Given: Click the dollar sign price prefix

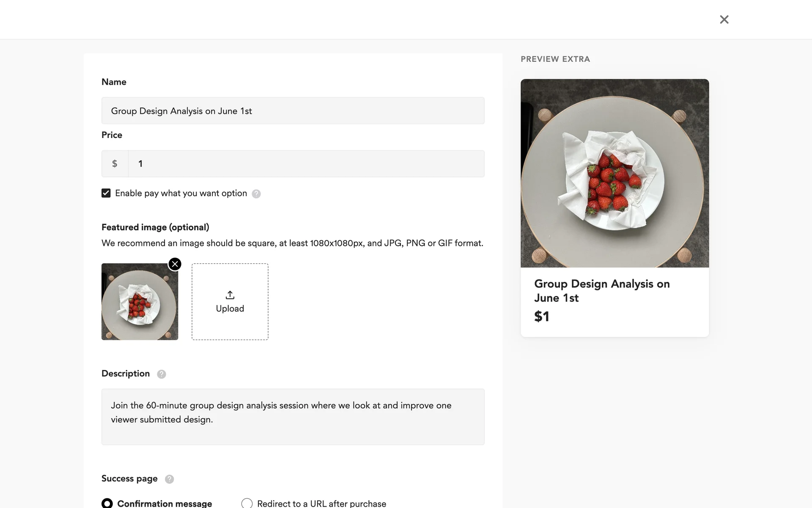Looking at the screenshot, I should point(115,164).
